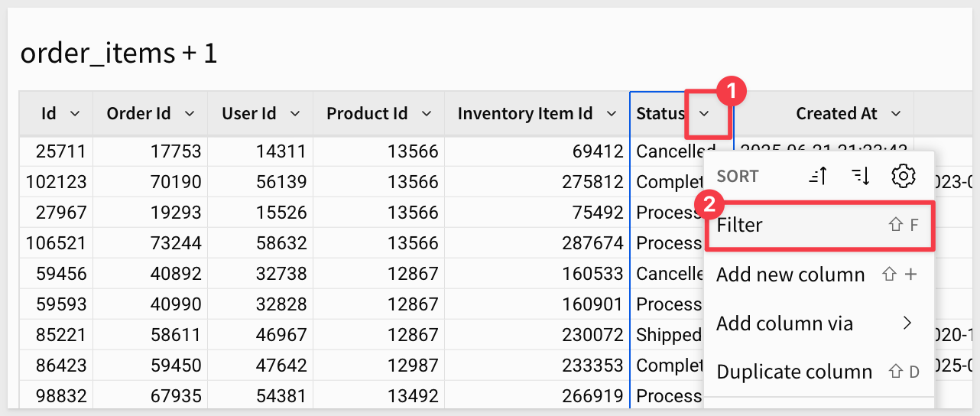980x416 pixels.
Task: Click the Inventory Item Id header label
Action: tap(524, 114)
